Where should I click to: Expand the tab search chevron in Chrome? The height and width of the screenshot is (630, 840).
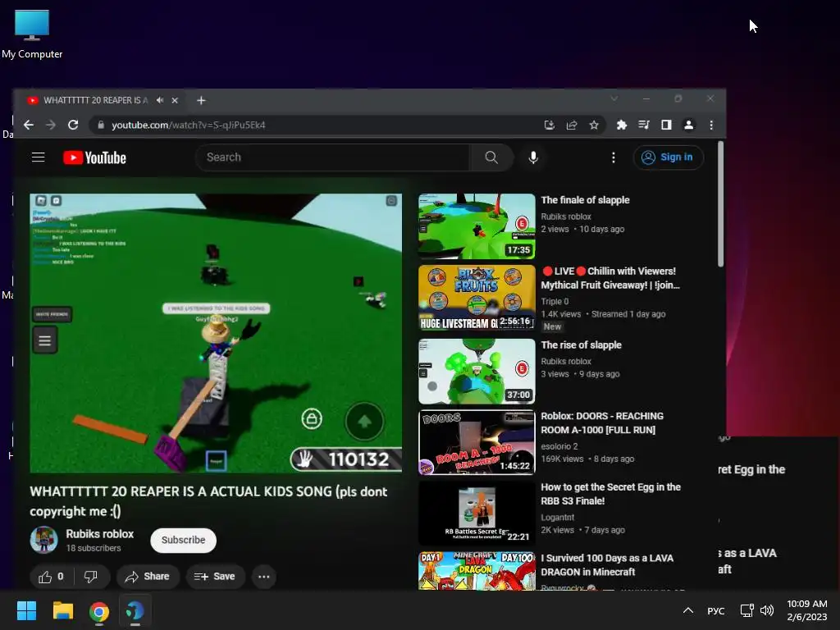pyautogui.click(x=614, y=98)
